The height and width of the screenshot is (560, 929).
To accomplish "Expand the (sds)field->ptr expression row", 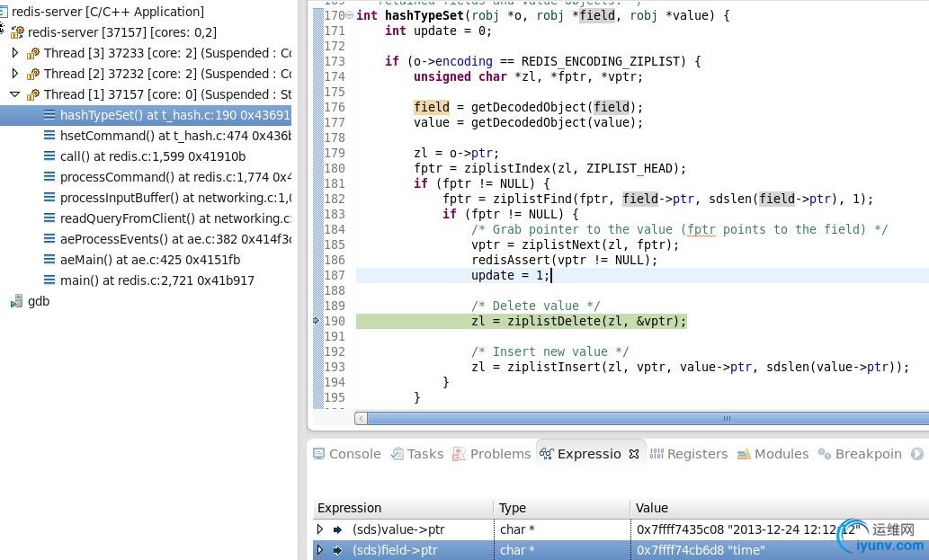I will [x=320, y=550].
